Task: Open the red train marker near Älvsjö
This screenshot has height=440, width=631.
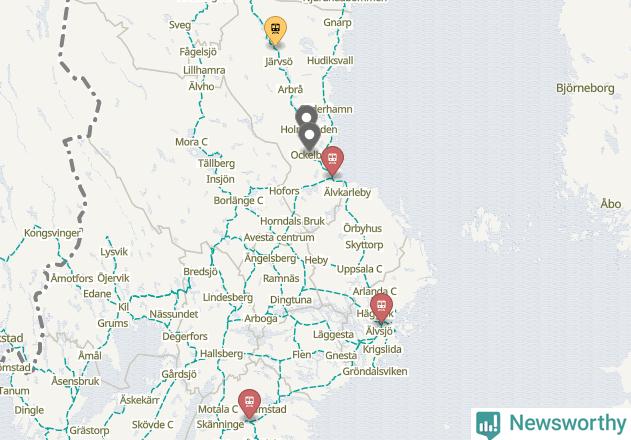Action: click(x=381, y=308)
